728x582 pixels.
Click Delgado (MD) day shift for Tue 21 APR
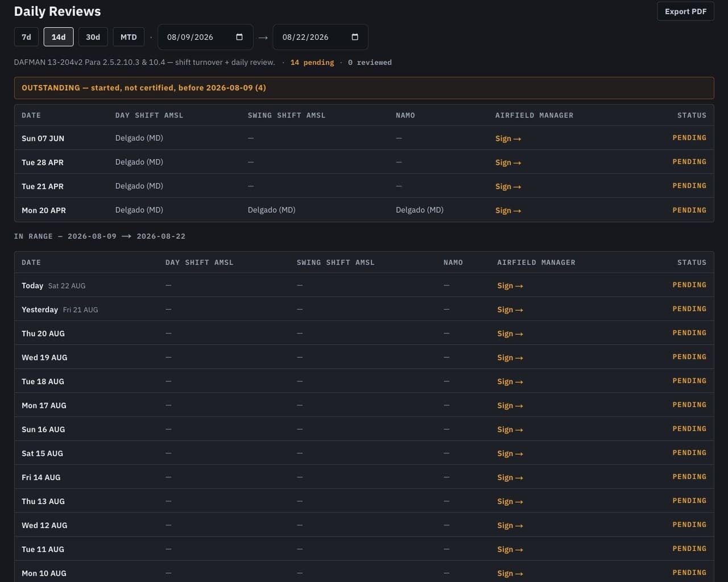coord(139,186)
